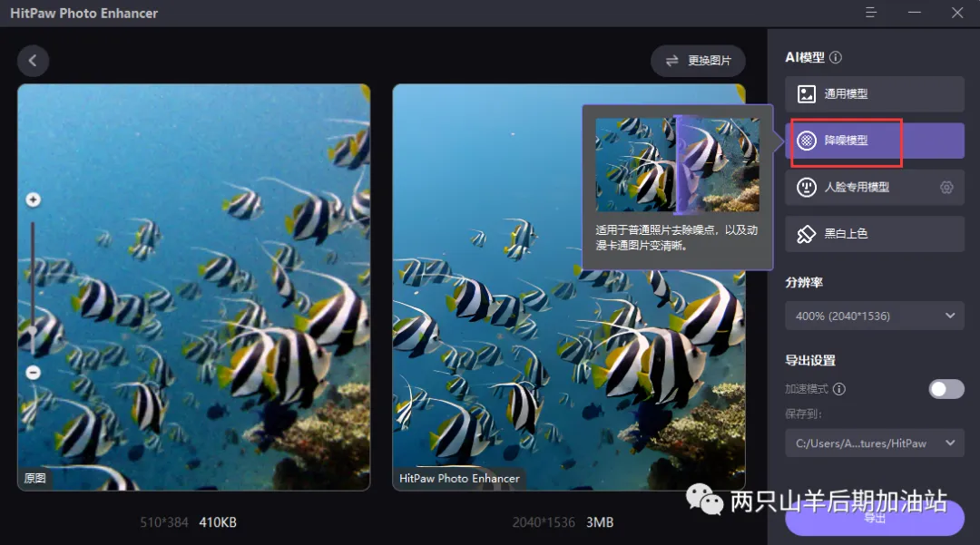Open the hamburger menu in title bar
The width and height of the screenshot is (980, 545).
tap(871, 13)
